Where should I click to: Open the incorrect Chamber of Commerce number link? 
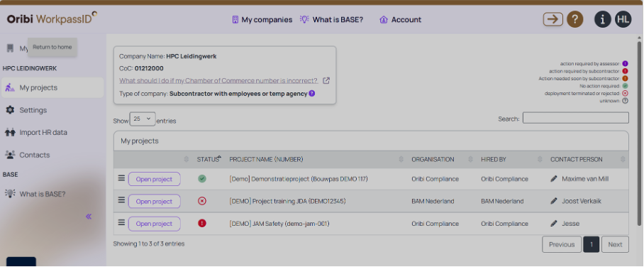(x=218, y=81)
